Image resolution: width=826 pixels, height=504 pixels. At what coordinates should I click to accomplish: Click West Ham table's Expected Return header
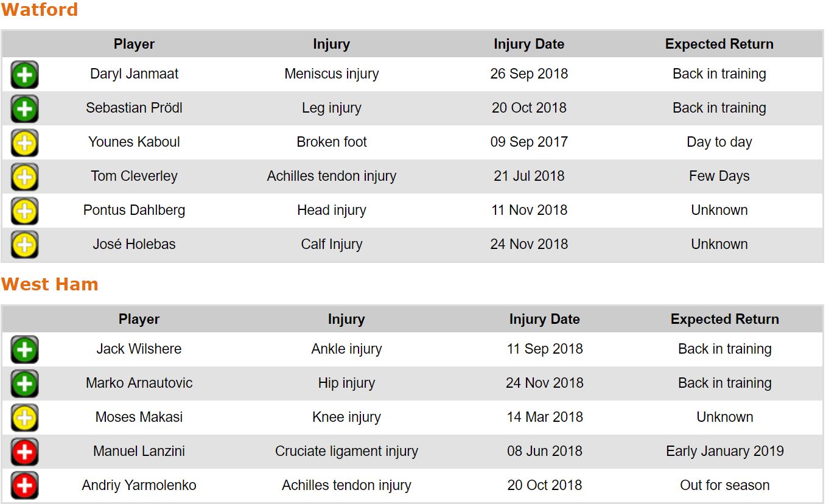[x=724, y=320]
